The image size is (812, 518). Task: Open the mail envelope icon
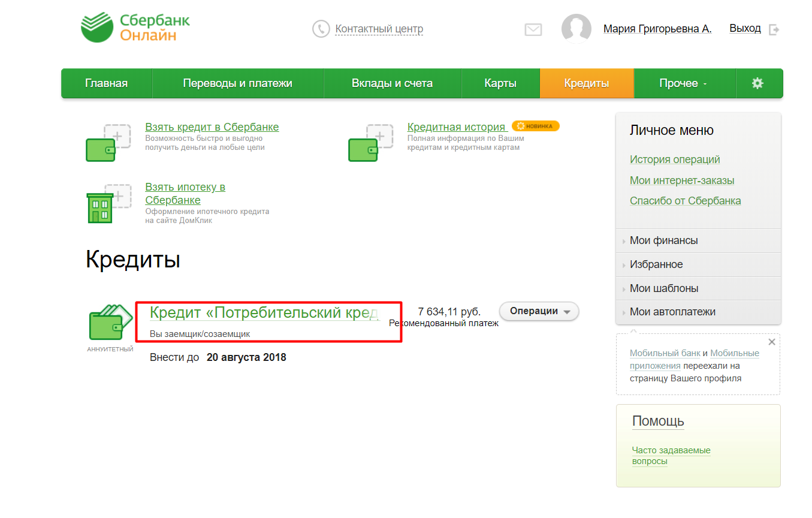coord(533,29)
